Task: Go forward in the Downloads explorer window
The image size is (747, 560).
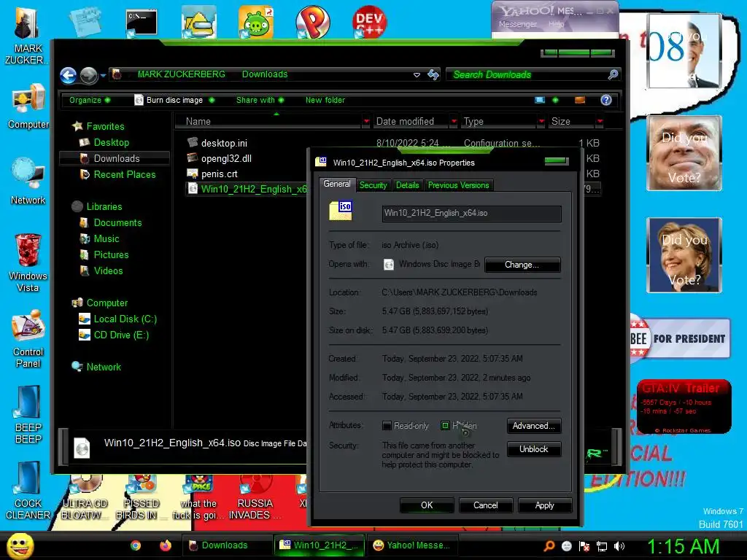Action: (88, 75)
